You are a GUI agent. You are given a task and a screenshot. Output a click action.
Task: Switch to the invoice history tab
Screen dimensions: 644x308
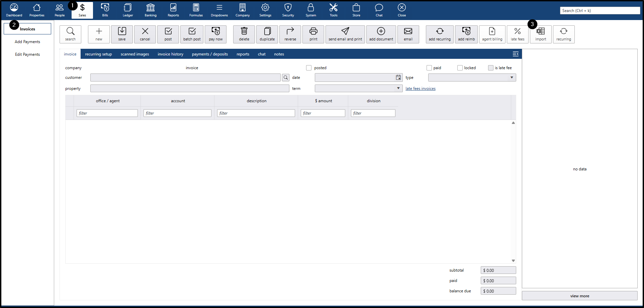click(x=171, y=54)
